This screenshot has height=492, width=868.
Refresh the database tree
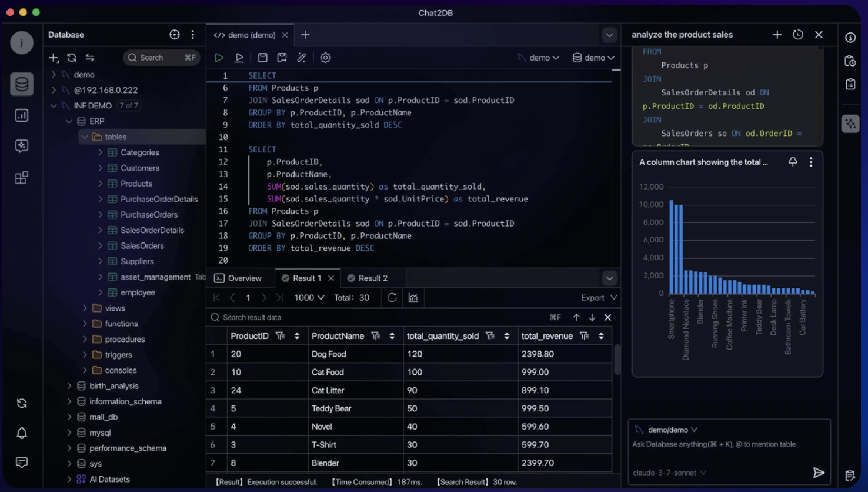(x=72, y=58)
